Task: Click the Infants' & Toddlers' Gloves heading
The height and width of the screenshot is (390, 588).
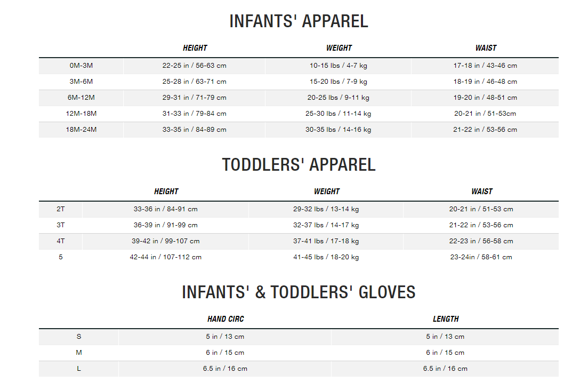Action: pos(299,292)
